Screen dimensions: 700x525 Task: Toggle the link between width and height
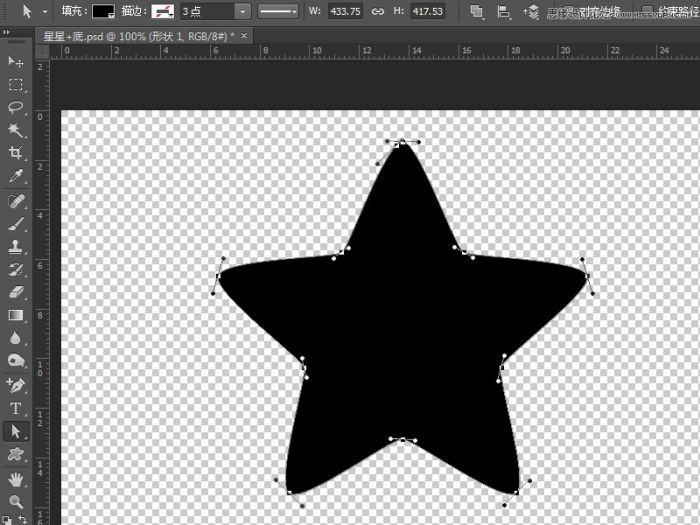(378, 11)
